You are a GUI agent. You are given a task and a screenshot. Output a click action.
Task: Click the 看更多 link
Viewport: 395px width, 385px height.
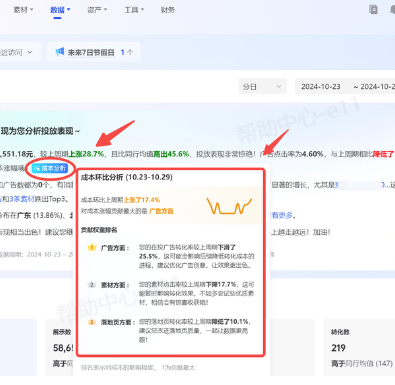[282, 215]
